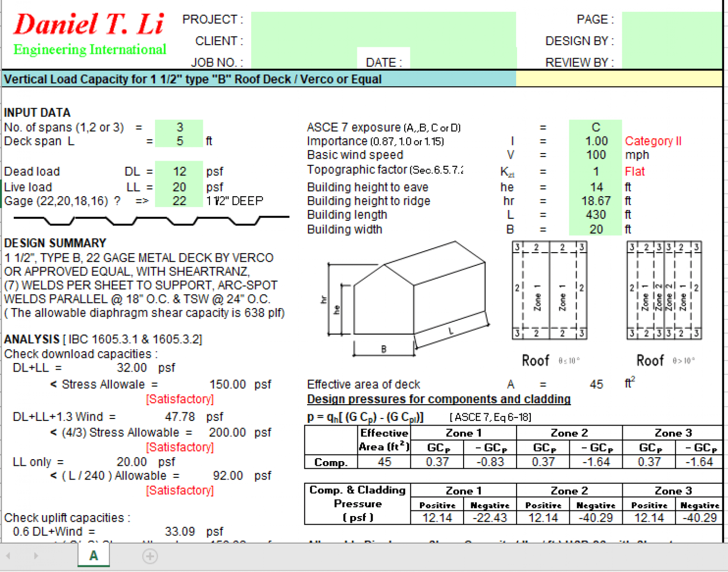This screenshot has height=572, width=728.
Task: Click the Roof zone diagram for θ ≤ 10°
Action: point(549,290)
